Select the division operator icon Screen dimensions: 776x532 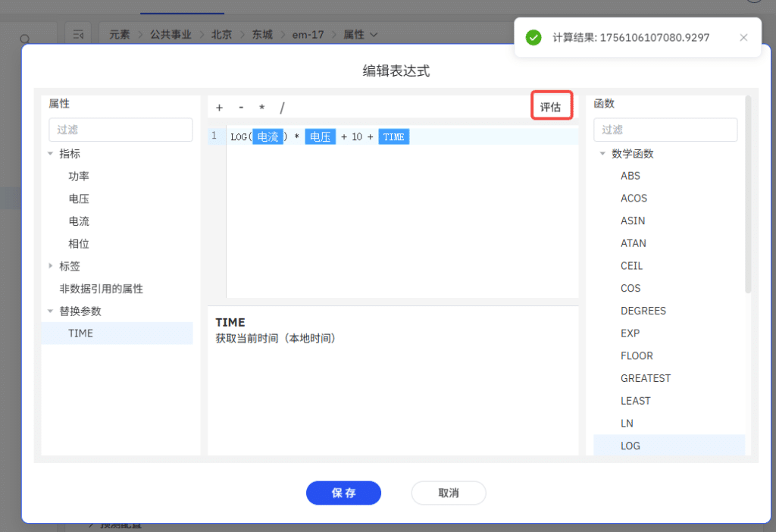(282, 107)
